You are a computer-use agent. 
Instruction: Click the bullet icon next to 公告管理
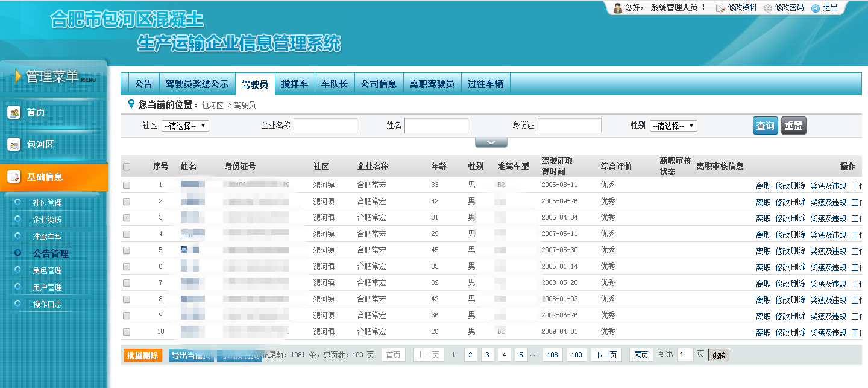(x=18, y=253)
